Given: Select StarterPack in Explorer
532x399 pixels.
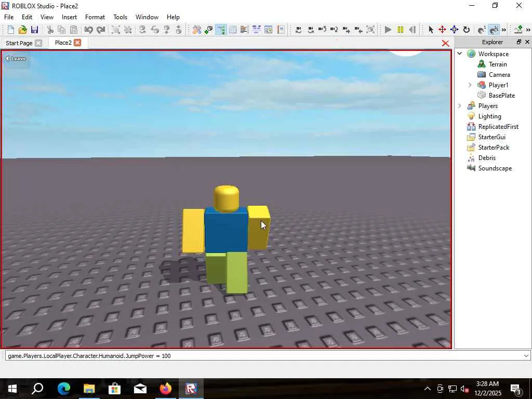Looking at the screenshot, I should [494, 148].
